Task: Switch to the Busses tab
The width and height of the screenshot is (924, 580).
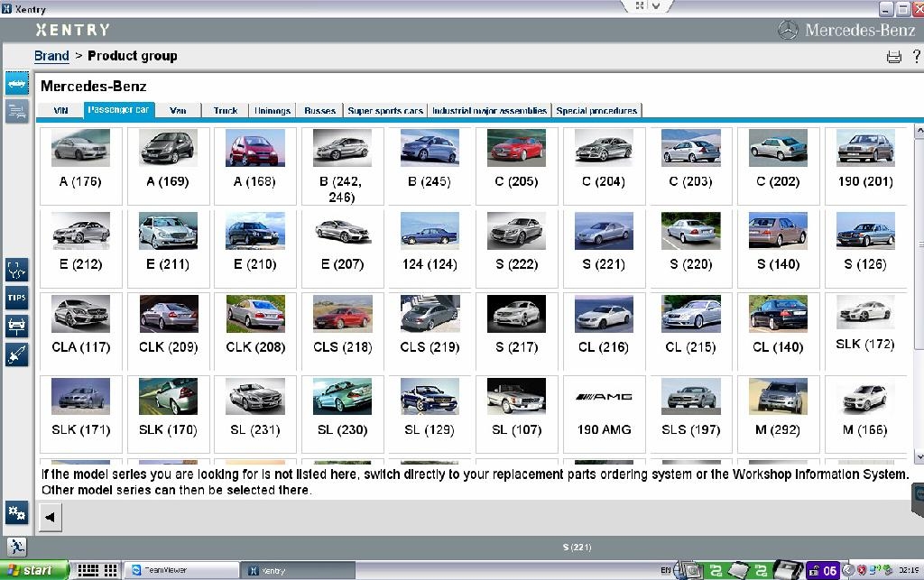Action: (320, 111)
